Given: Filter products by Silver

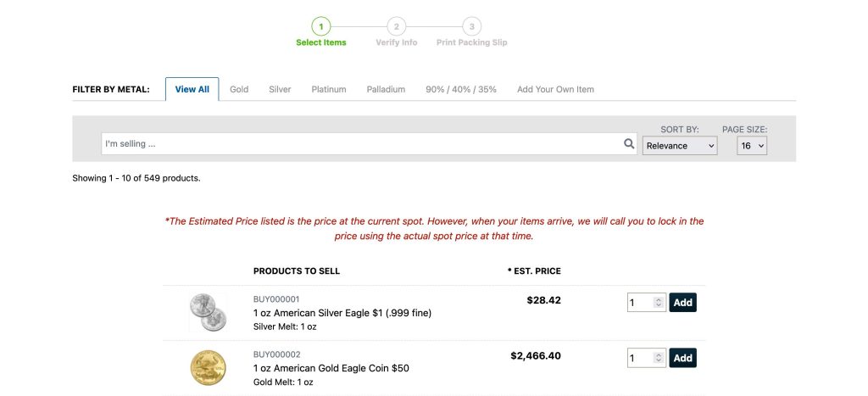Looking at the screenshot, I should click(x=280, y=89).
